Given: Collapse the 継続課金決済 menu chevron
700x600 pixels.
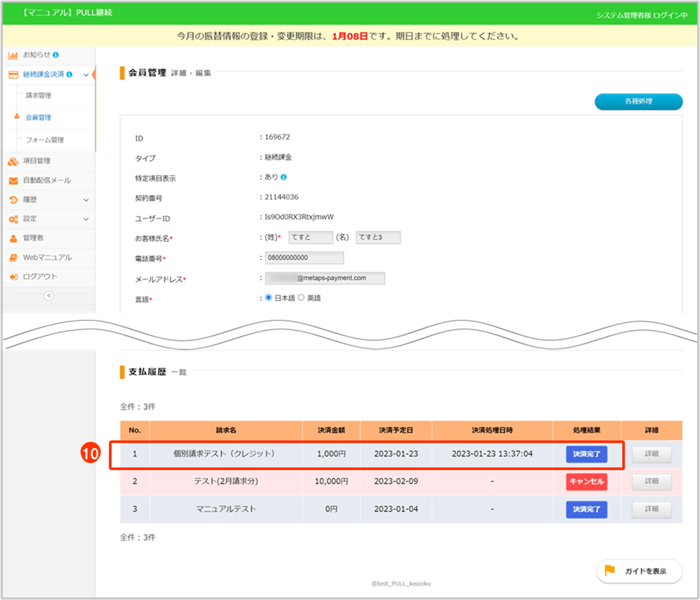Looking at the screenshot, I should [x=86, y=75].
